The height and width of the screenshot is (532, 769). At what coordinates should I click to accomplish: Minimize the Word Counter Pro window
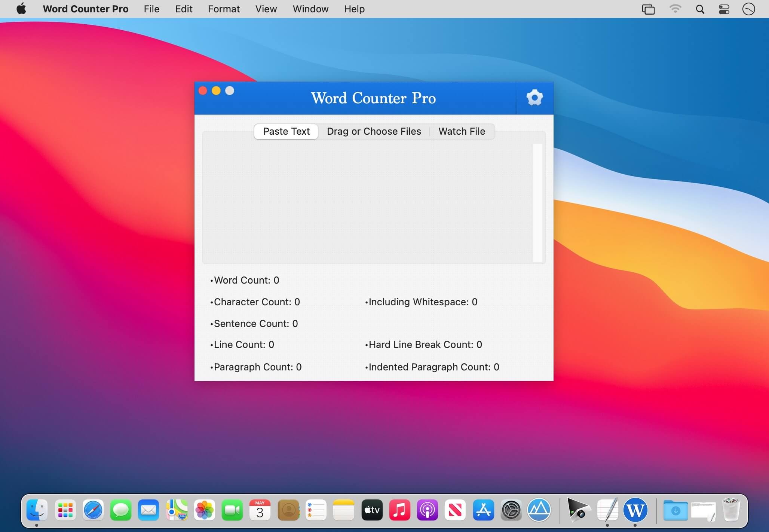click(x=216, y=91)
